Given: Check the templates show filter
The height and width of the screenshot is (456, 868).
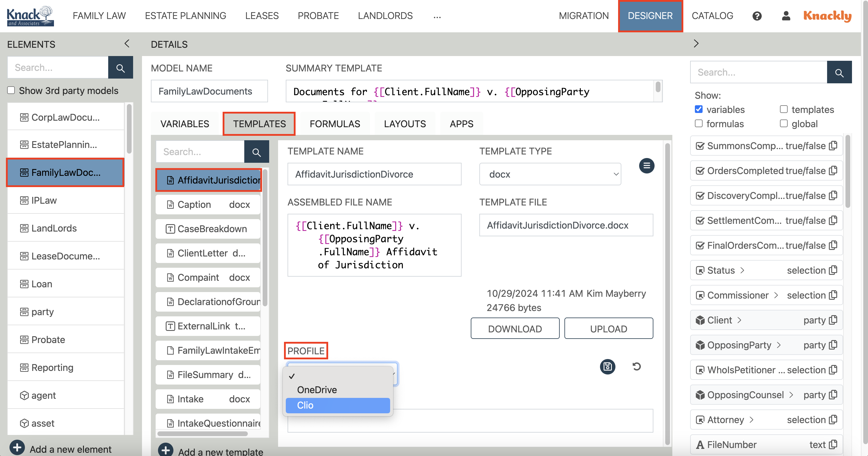Looking at the screenshot, I should 784,109.
